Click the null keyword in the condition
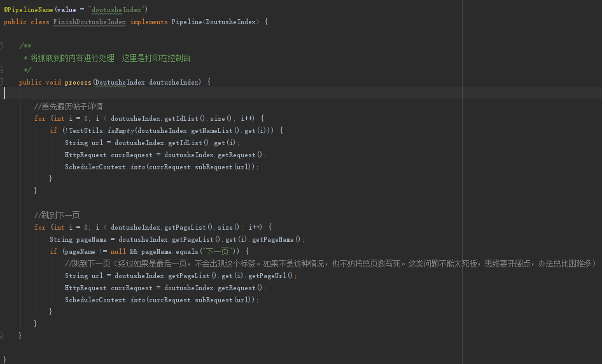 coord(118,251)
